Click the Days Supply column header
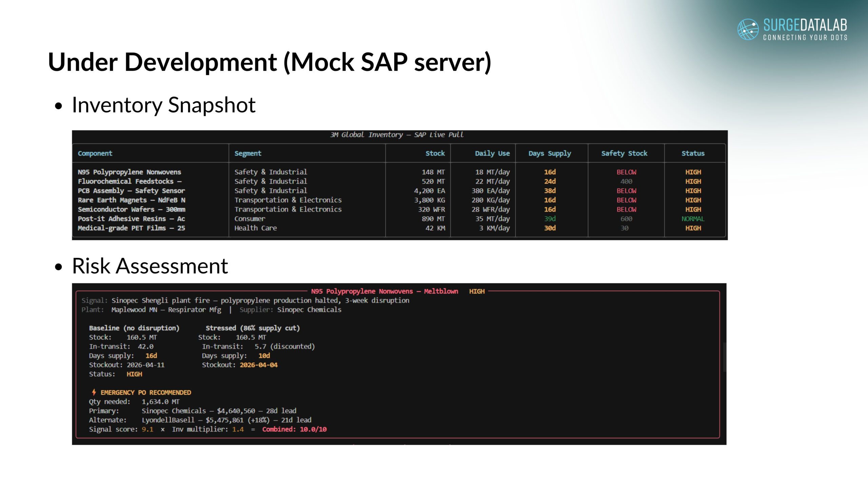868x488 pixels. (x=550, y=154)
